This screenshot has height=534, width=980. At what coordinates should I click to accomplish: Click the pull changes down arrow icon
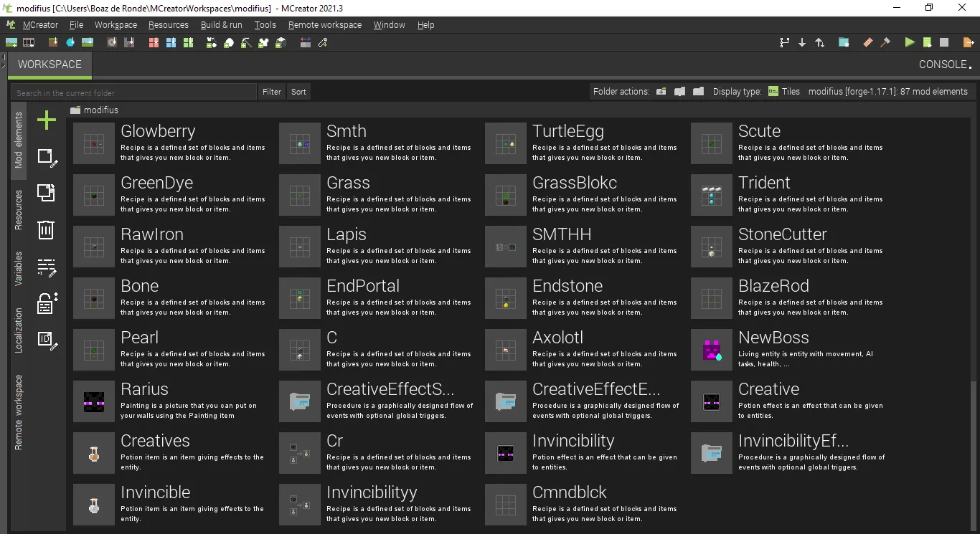pos(802,42)
